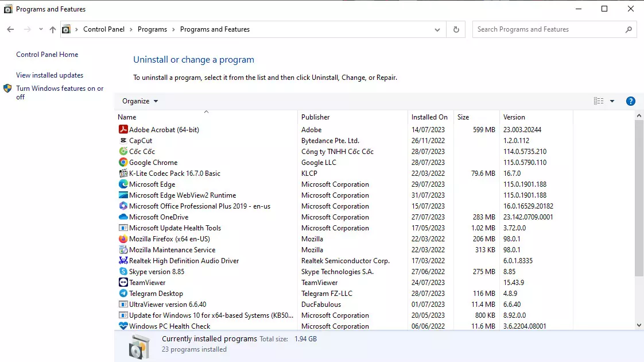Open the recent locations dropdown arrow
The height and width of the screenshot is (362, 644).
point(41,29)
